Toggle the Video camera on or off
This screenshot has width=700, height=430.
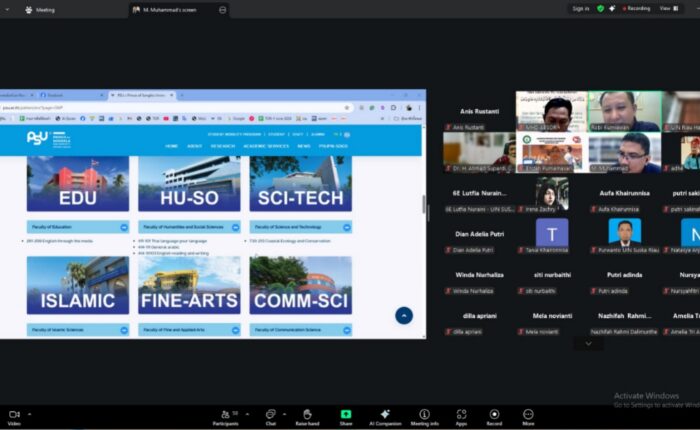tap(14, 413)
